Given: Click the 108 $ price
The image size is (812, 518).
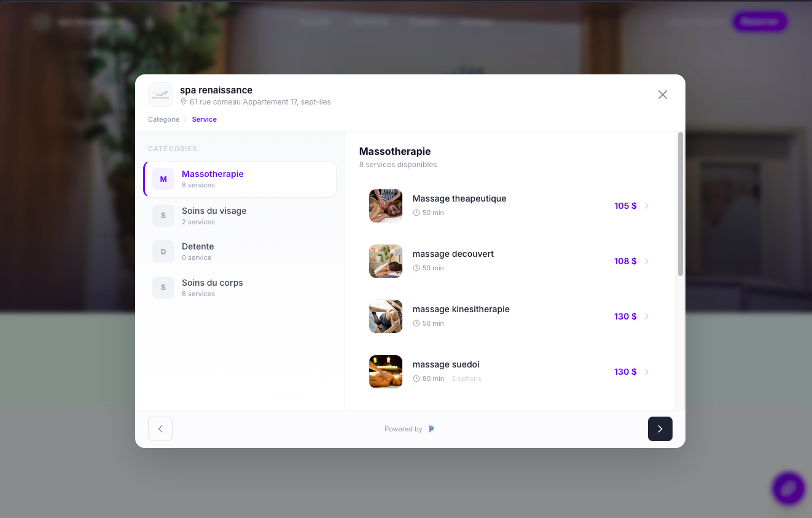Looking at the screenshot, I should [x=625, y=261].
